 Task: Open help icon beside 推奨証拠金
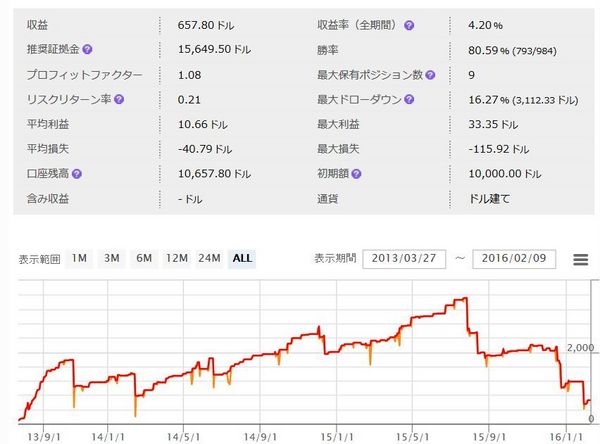click(87, 49)
